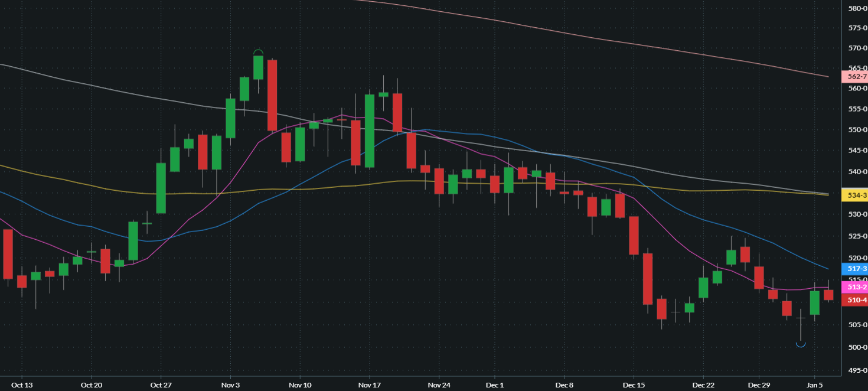Select the 550-0 level on the price axis
Screen dimensions: 868x391
[x=857, y=129]
